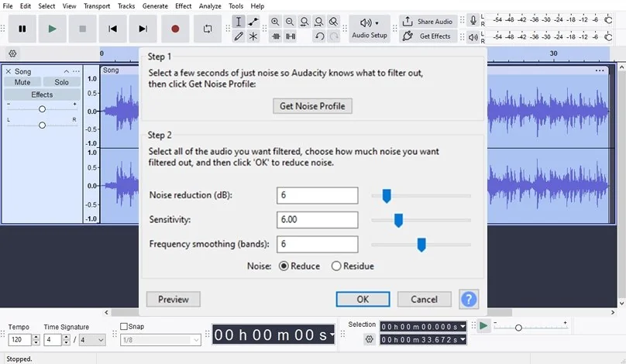The image size is (626, 364).
Task: Open help with the question mark icon
Action: pos(468,299)
